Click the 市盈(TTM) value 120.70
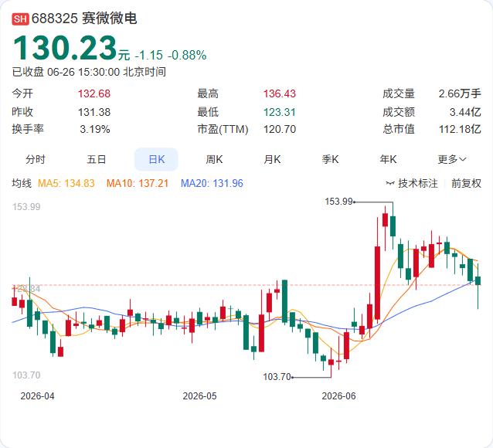Screen dimensions: 493x448 280,129
